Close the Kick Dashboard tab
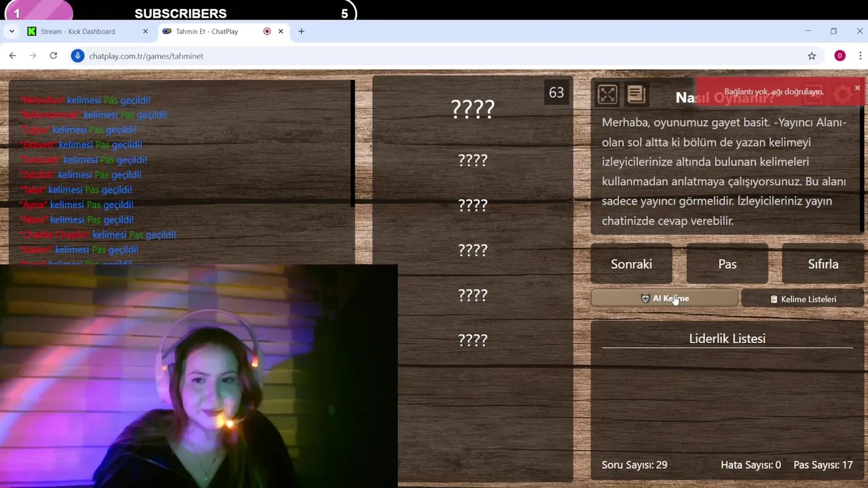 pyautogui.click(x=145, y=31)
